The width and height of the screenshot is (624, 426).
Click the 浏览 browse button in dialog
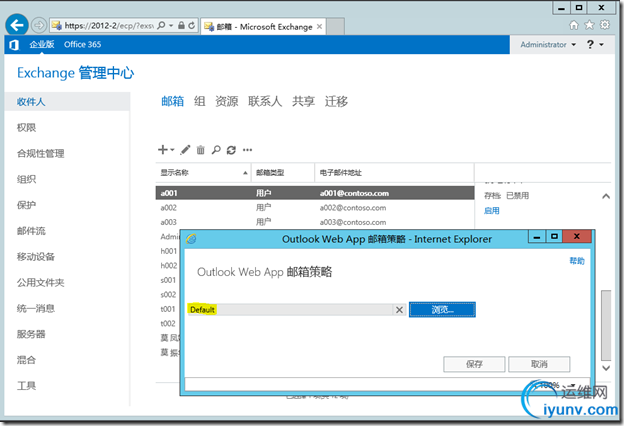point(442,310)
